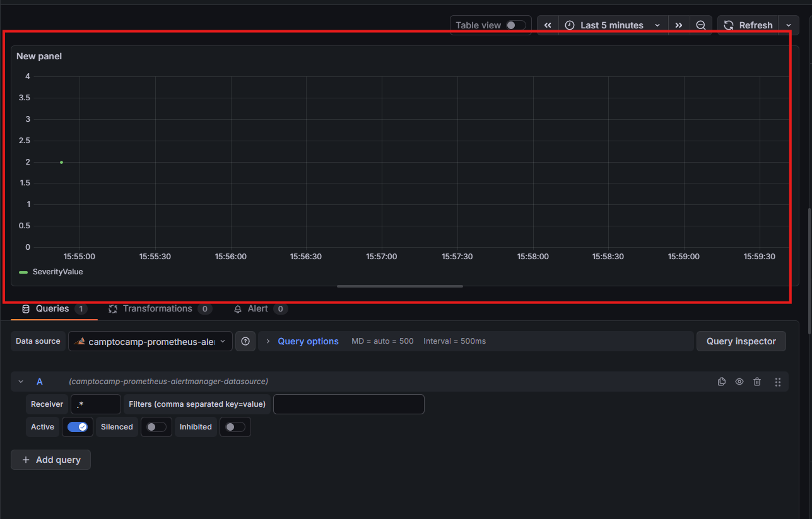
Task: Open the data source selector dropdown
Action: coord(150,341)
